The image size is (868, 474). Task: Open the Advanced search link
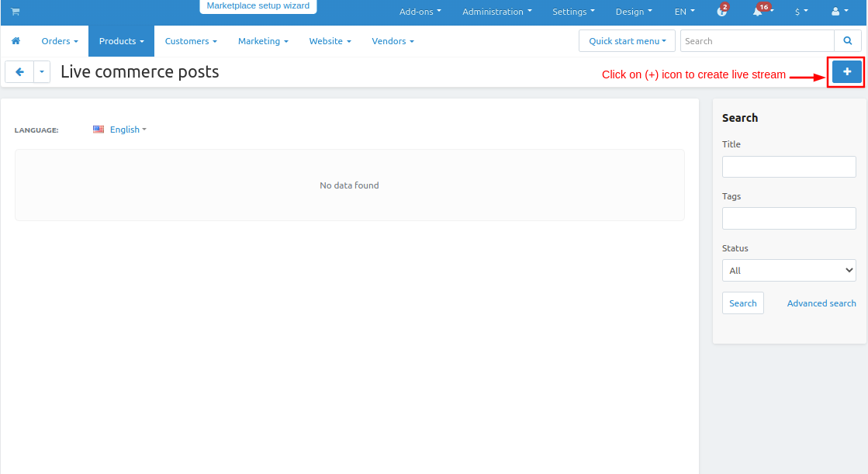[x=821, y=303]
